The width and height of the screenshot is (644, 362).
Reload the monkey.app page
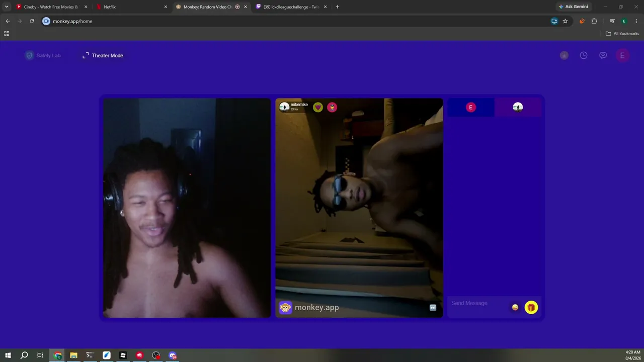point(32,21)
